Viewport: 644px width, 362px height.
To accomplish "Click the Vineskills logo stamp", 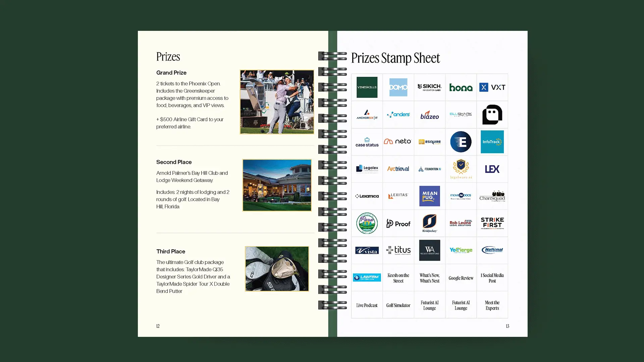I will 367,87.
